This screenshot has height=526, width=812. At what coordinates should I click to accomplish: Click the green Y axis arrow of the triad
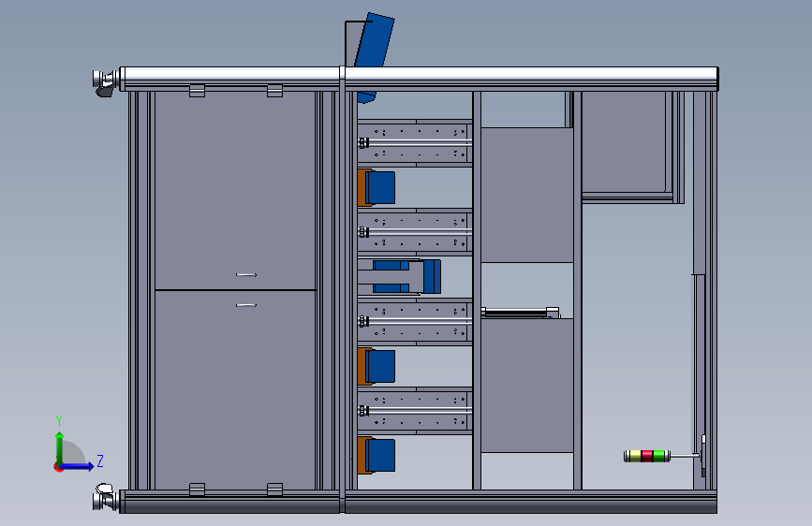point(60,447)
